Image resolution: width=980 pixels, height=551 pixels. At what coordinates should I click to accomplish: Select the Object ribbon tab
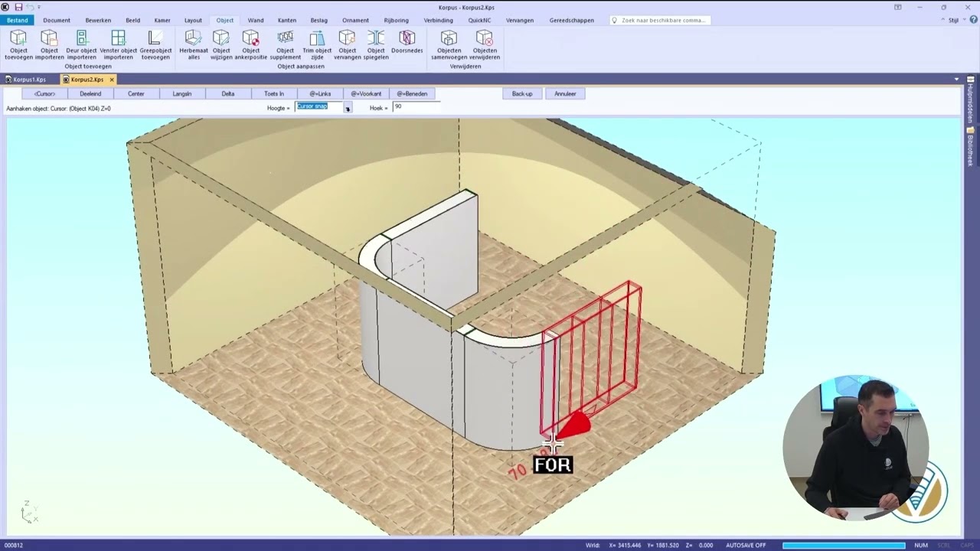(224, 20)
